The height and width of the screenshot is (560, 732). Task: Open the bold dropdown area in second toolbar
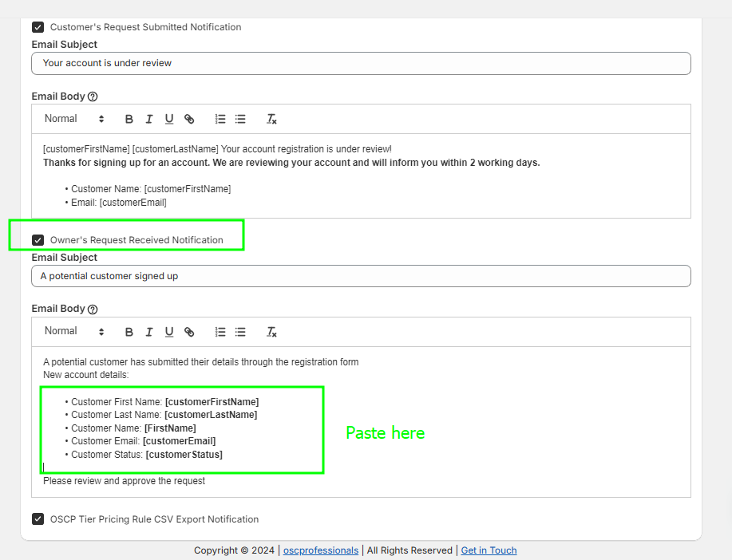pos(129,331)
